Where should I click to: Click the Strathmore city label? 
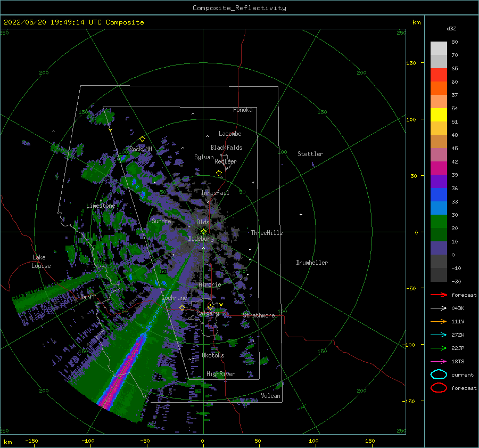(x=259, y=315)
